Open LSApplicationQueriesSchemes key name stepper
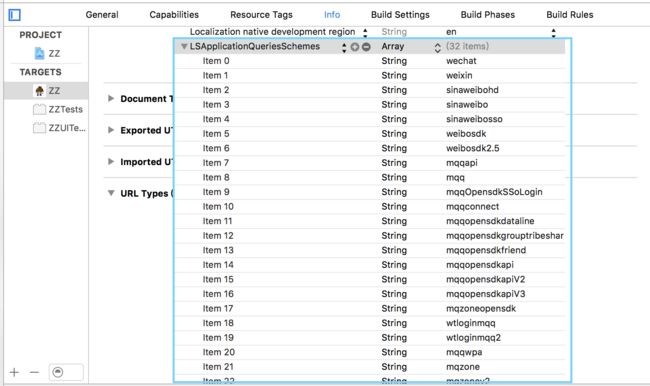The image size is (650, 386). point(344,47)
